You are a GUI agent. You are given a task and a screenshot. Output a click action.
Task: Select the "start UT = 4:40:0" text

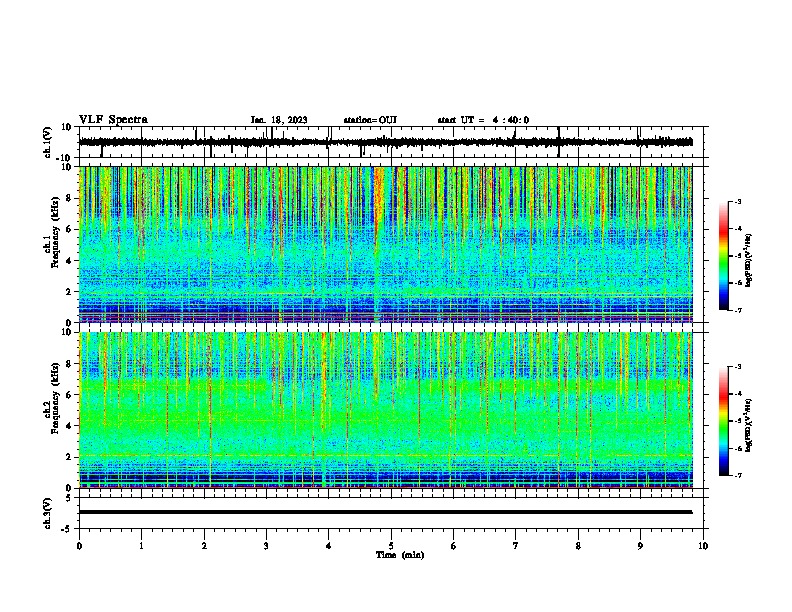coord(483,120)
